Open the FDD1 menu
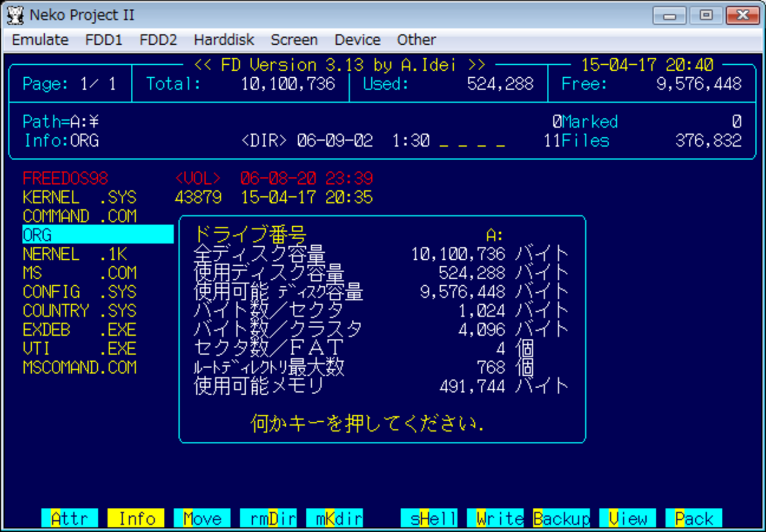 coord(104,39)
